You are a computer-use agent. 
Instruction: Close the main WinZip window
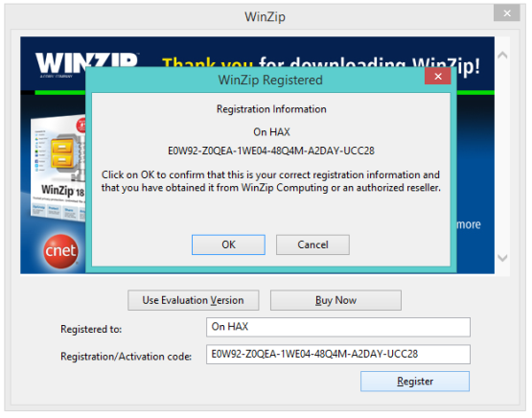507,13
